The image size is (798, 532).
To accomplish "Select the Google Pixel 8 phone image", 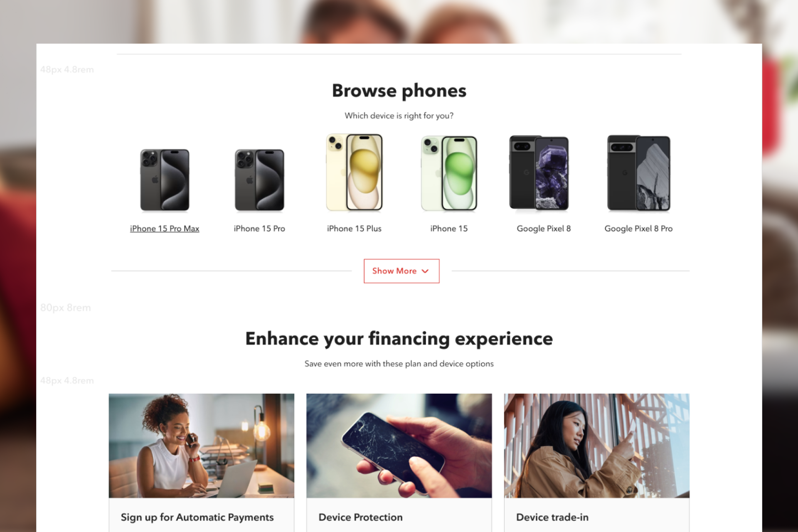I will point(539,172).
